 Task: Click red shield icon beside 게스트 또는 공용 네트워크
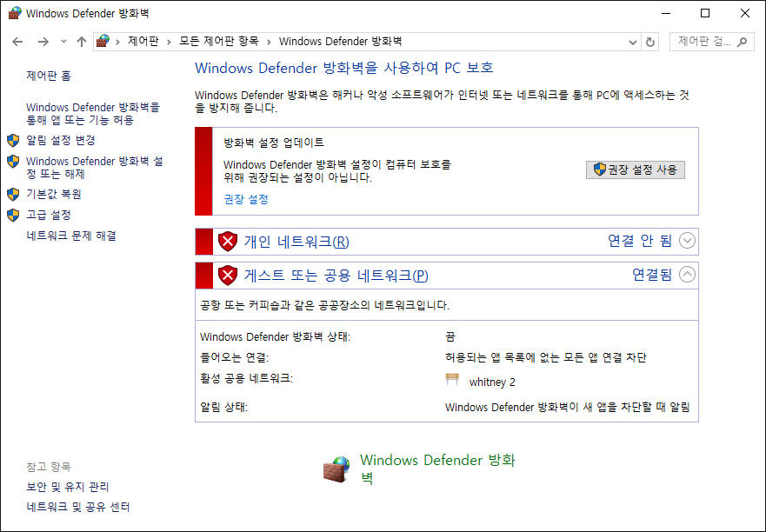click(x=228, y=276)
